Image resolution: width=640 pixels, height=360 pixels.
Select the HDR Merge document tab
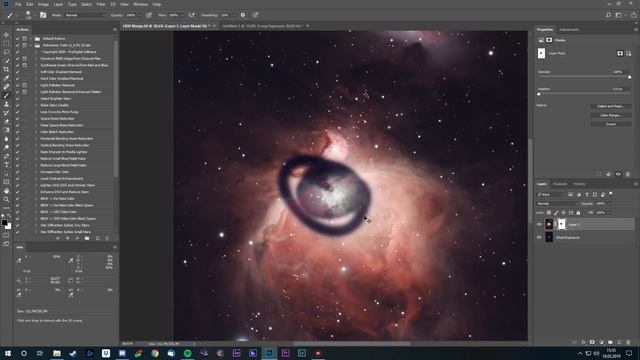click(167, 26)
